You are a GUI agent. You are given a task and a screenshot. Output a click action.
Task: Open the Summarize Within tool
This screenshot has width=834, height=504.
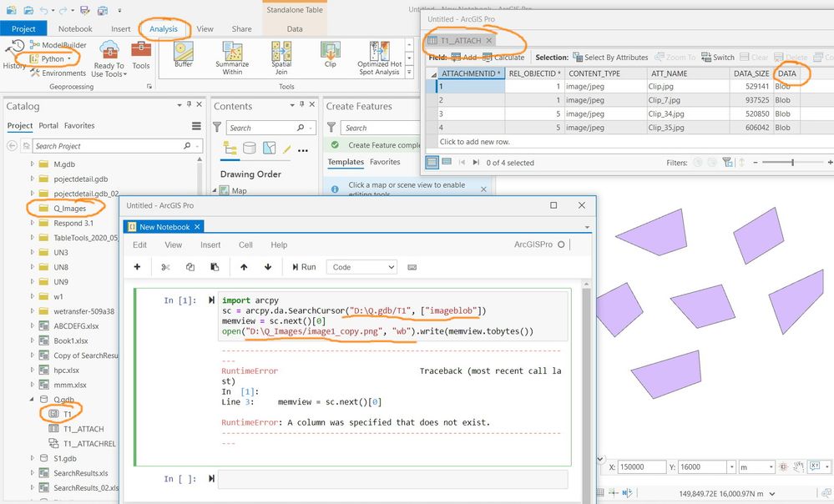click(x=232, y=58)
